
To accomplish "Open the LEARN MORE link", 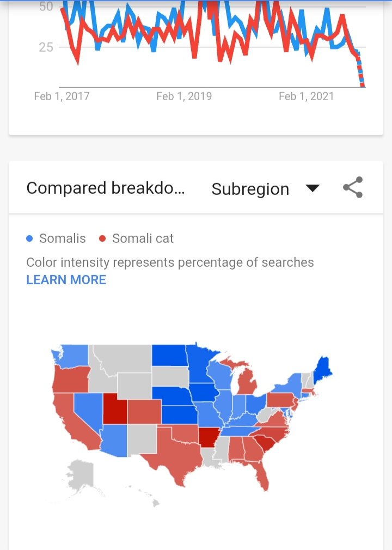I will 66,279.
